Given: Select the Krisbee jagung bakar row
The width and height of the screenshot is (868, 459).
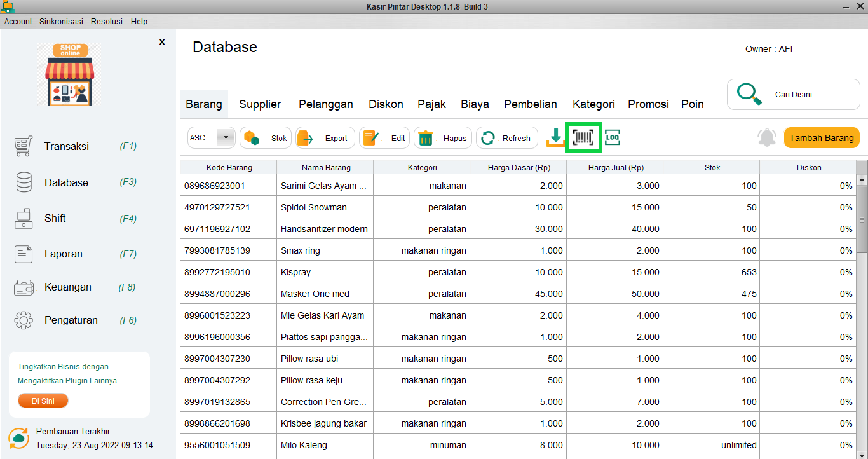Looking at the screenshot, I should tap(518, 423).
